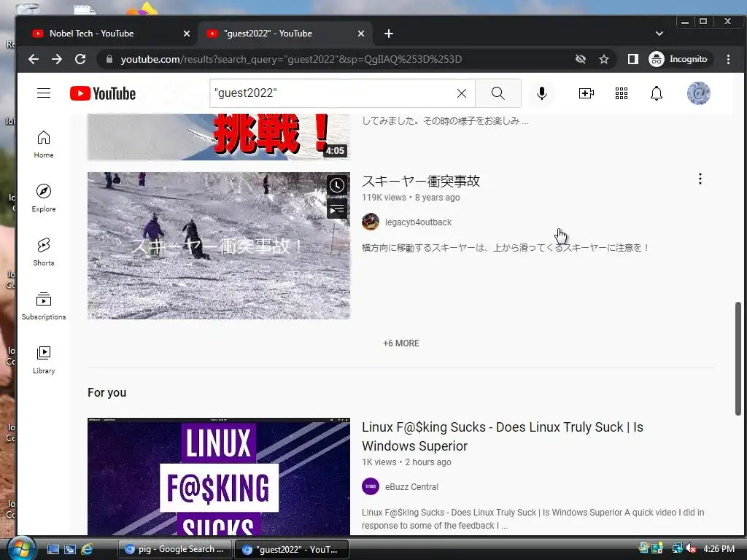Open the muted volume tray icon
Image resolution: width=747 pixels, height=560 pixels.
(x=692, y=548)
